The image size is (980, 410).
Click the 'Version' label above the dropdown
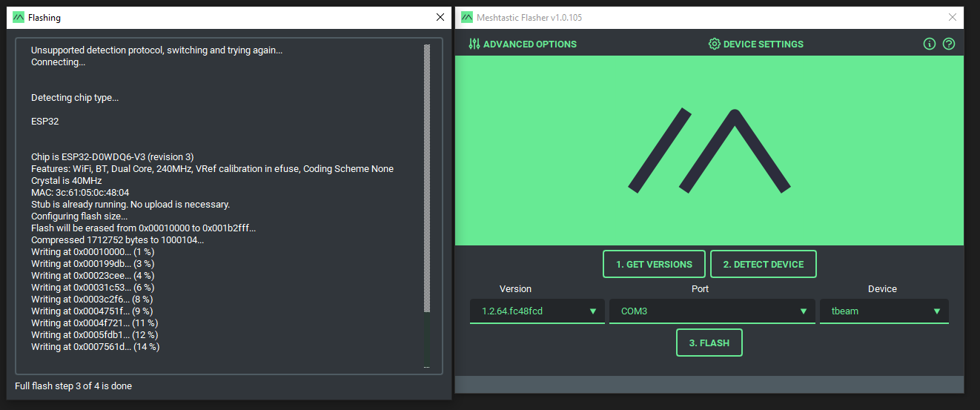(x=515, y=289)
